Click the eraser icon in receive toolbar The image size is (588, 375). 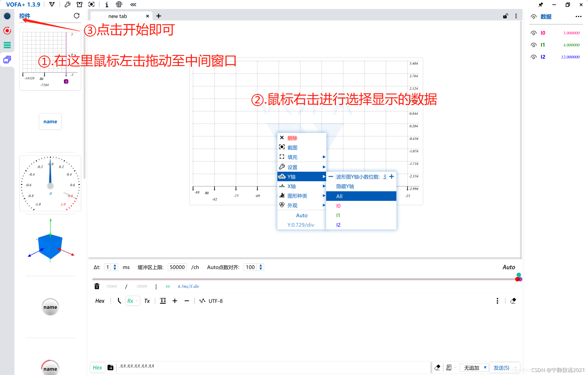pyautogui.click(x=513, y=301)
